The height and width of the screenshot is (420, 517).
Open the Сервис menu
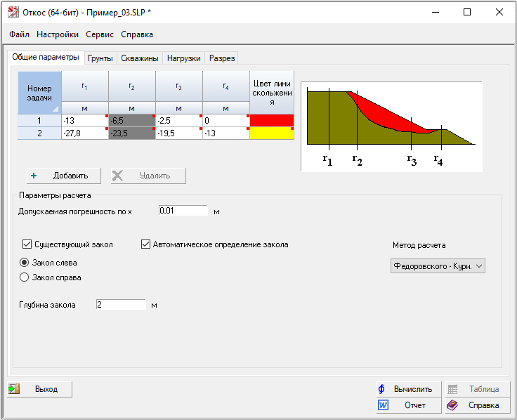click(x=100, y=34)
